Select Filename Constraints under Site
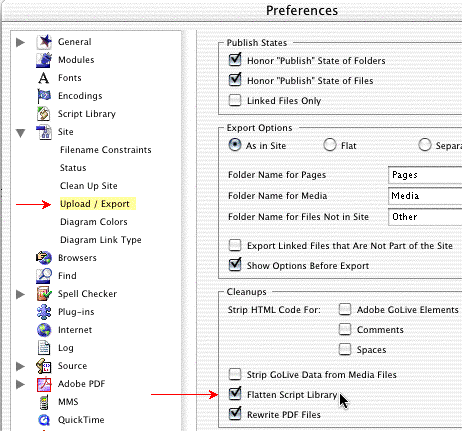 click(106, 150)
